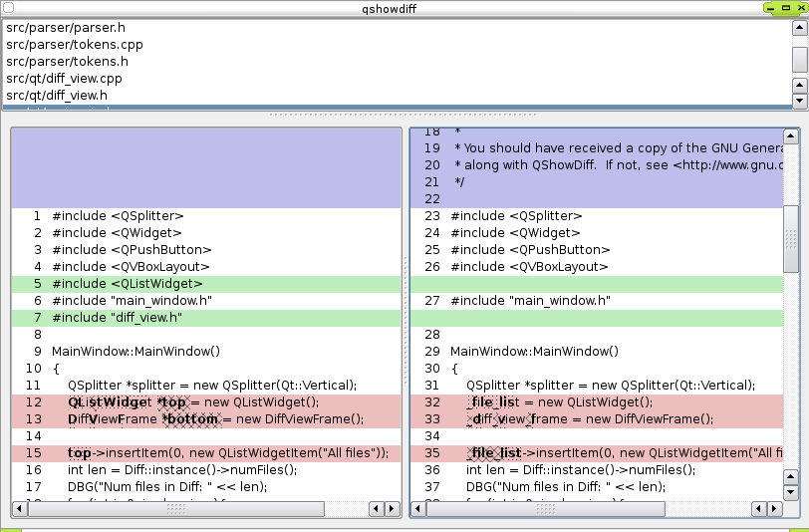Open the window menu button in title bar

coord(9,7)
